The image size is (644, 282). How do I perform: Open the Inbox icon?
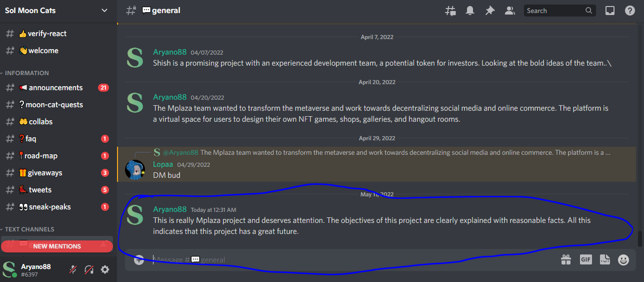pos(610,11)
